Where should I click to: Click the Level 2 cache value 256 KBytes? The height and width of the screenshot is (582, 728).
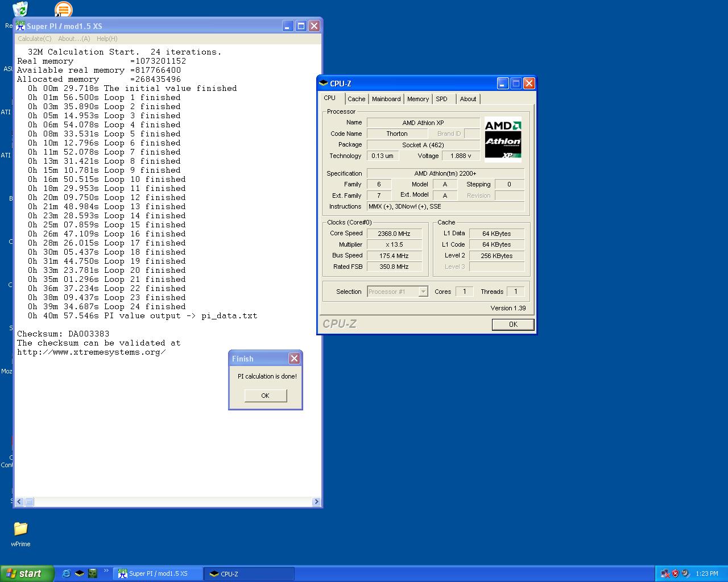point(497,256)
